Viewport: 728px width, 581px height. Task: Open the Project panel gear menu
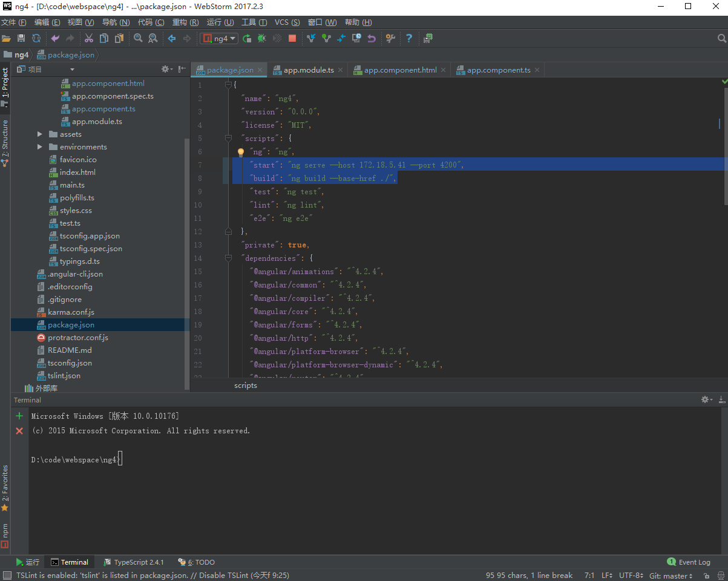(166, 69)
